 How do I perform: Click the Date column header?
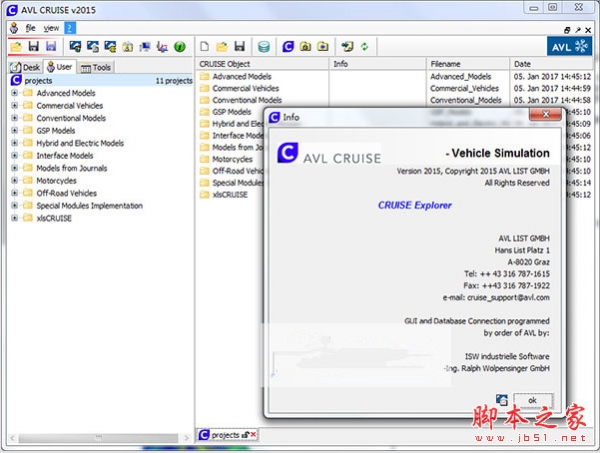click(x=551, y=64)
